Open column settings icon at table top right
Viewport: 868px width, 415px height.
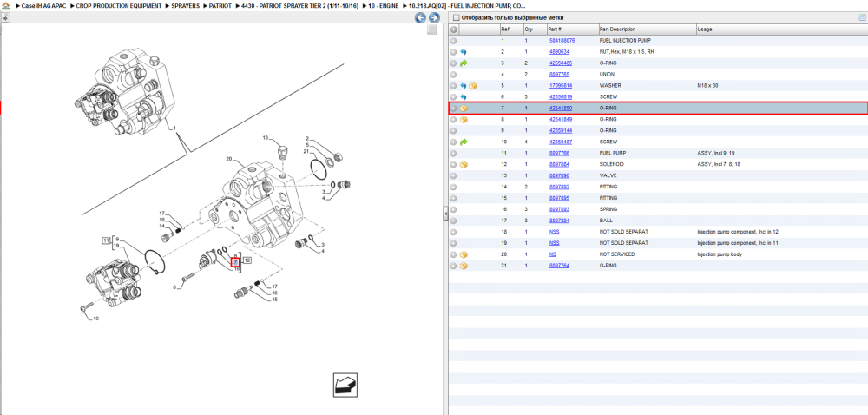tap(861, 17)
